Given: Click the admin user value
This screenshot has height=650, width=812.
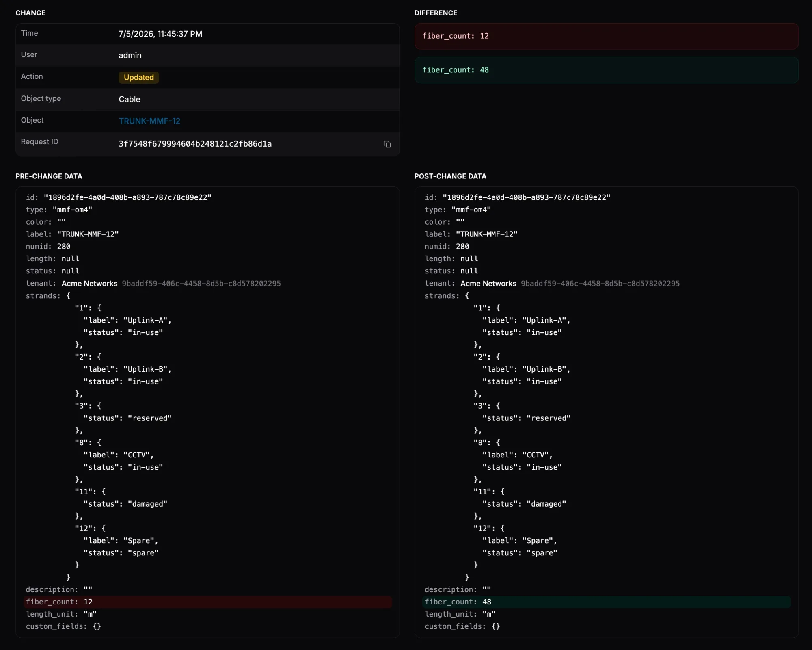Looking at the screenshot, I should tap(130, 55).
